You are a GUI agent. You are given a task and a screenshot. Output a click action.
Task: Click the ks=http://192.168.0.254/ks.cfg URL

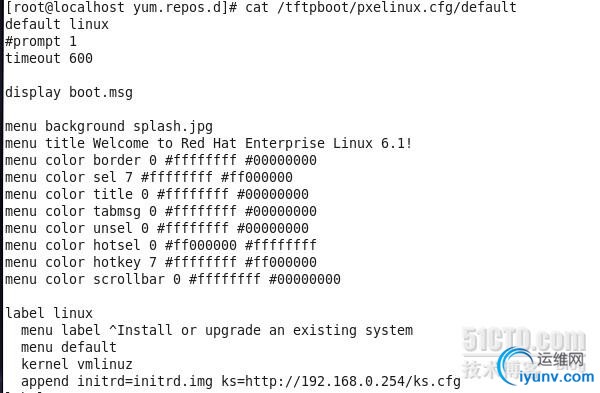tap(341, 381)
